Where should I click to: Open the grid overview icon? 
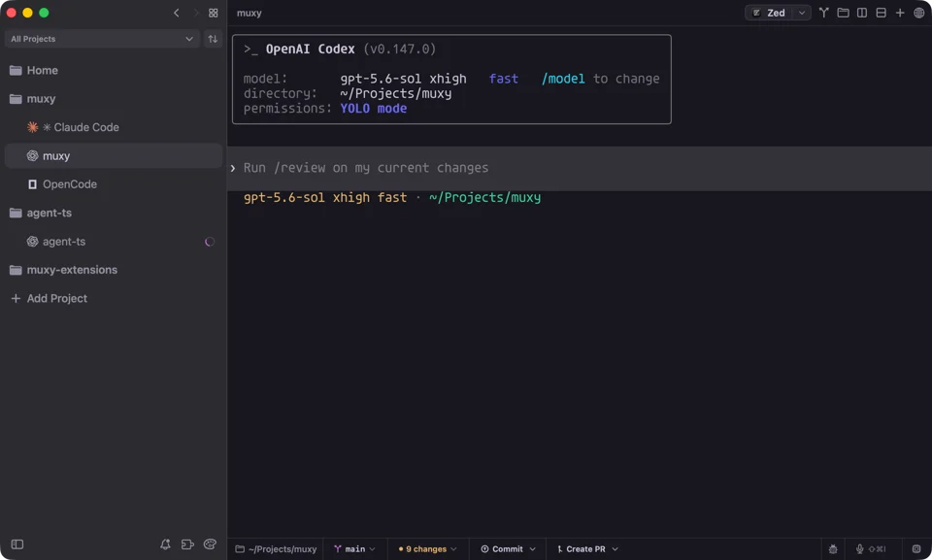click(214, 13)
